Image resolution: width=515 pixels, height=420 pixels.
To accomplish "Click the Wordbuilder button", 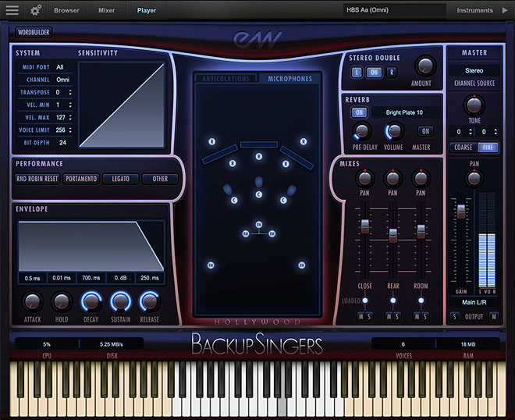I will pos(34,34).
